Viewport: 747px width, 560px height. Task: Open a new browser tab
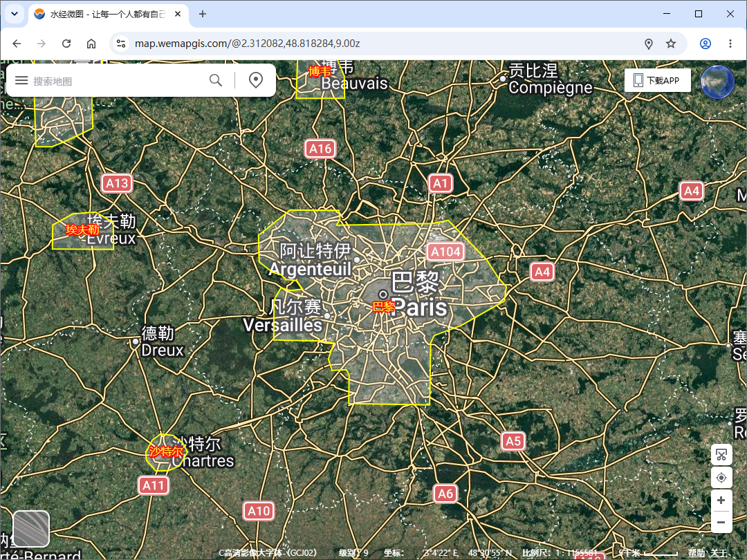[x=203, y=14]
